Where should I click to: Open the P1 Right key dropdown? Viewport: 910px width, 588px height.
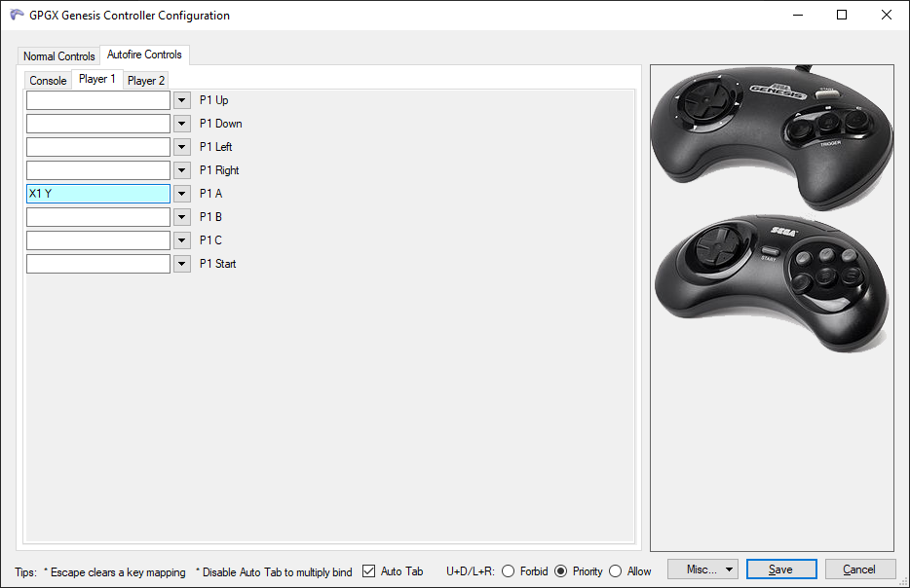click(x=181, y=169)
